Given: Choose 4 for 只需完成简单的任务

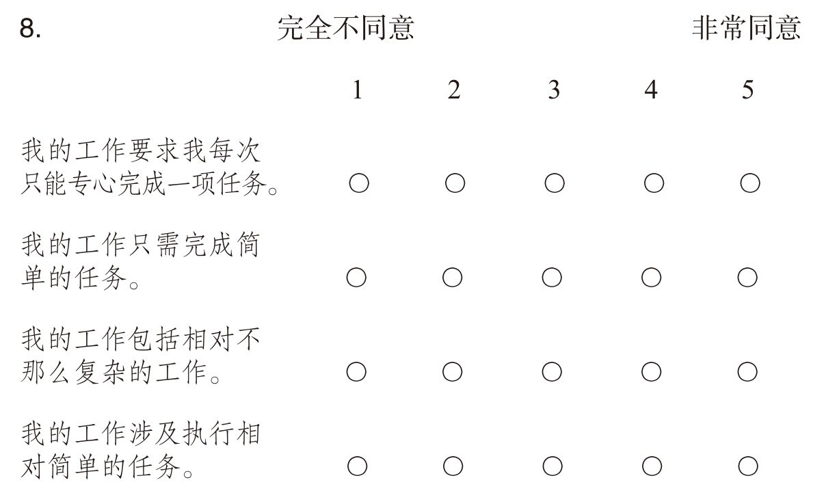Looking at the screenshot, I should click(651, 278).
